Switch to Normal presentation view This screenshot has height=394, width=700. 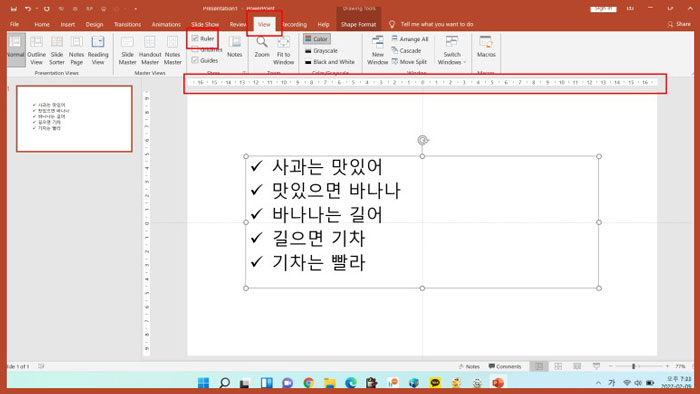pos(16,50)
